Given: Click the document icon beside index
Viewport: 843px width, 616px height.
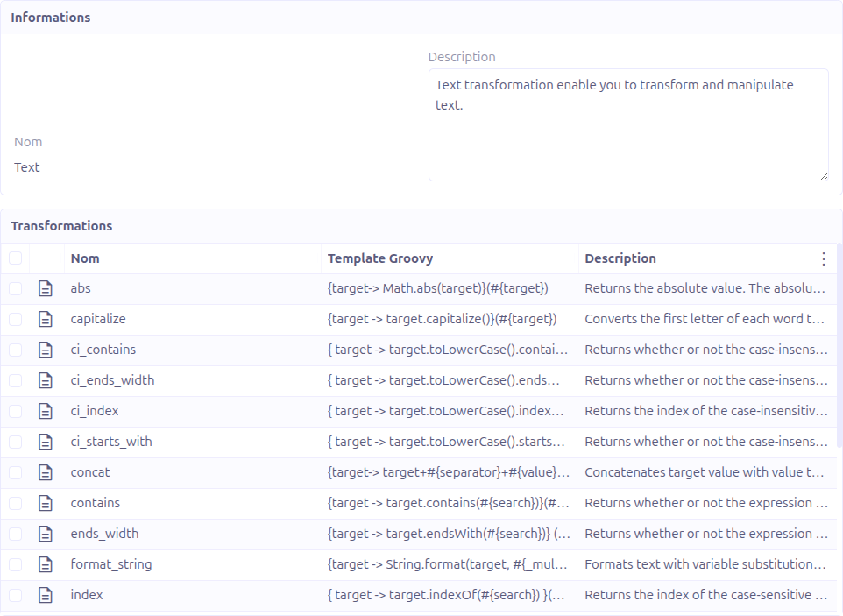Looking at the screenshot, I should click(x=46, y=595).
